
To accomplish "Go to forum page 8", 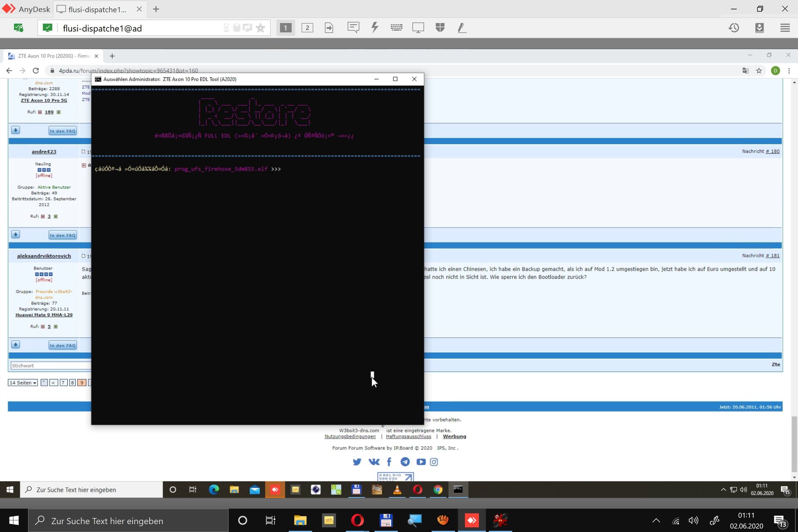I will pos(72,383).
